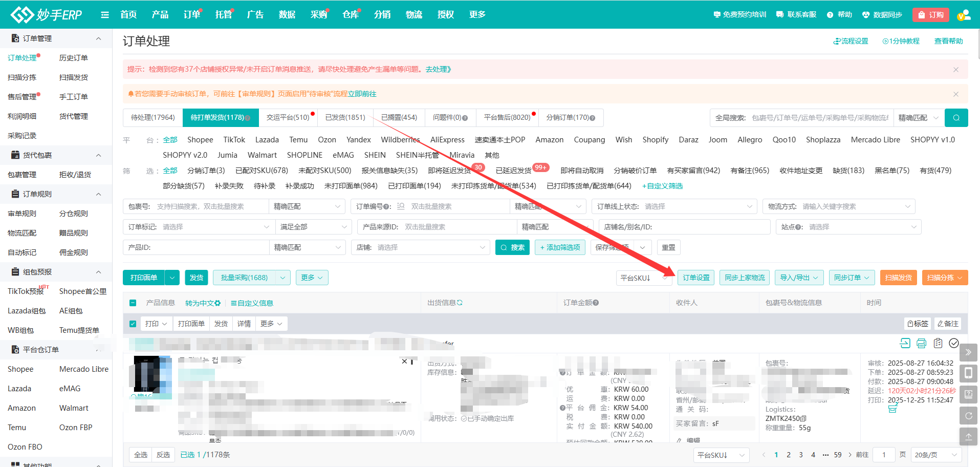The width and height of the screenshot is (980, 467).
Task: Open the 物流 menu in the top navigation
Action: tap(414, 15)
